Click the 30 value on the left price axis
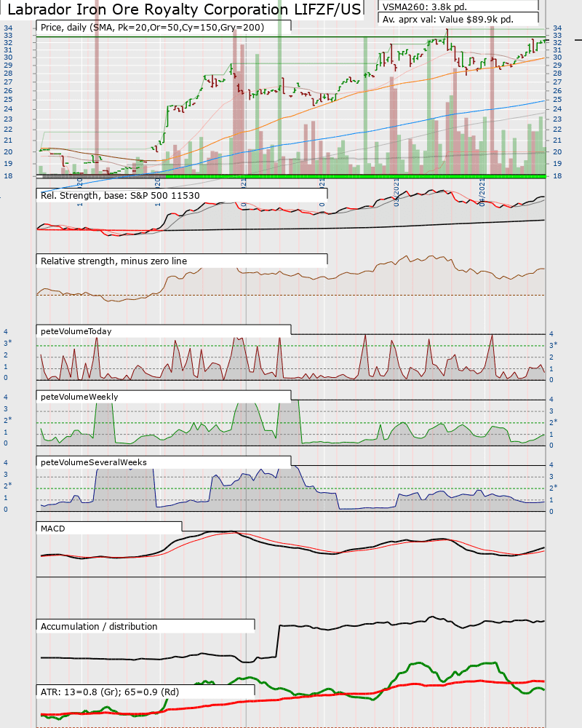582x728 pixels. coord(8,57)
